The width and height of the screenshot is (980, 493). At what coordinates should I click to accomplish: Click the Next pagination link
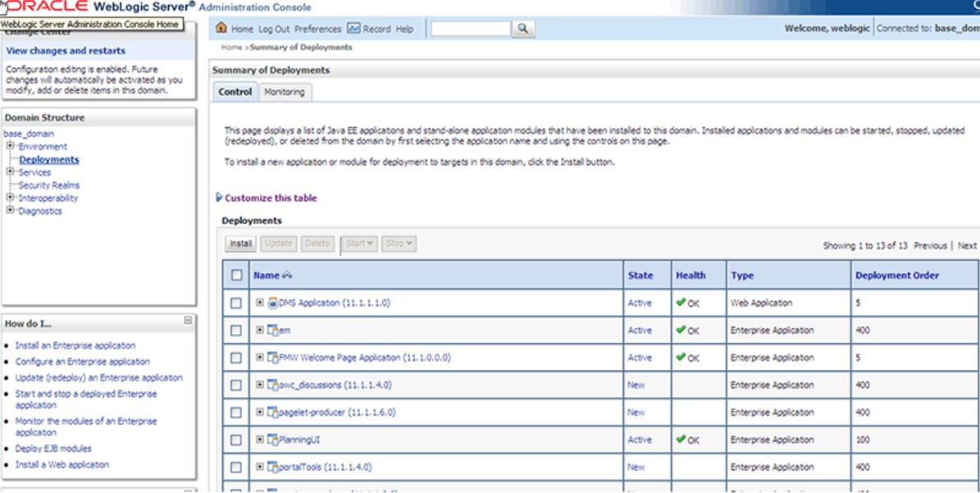coord(967,245)
